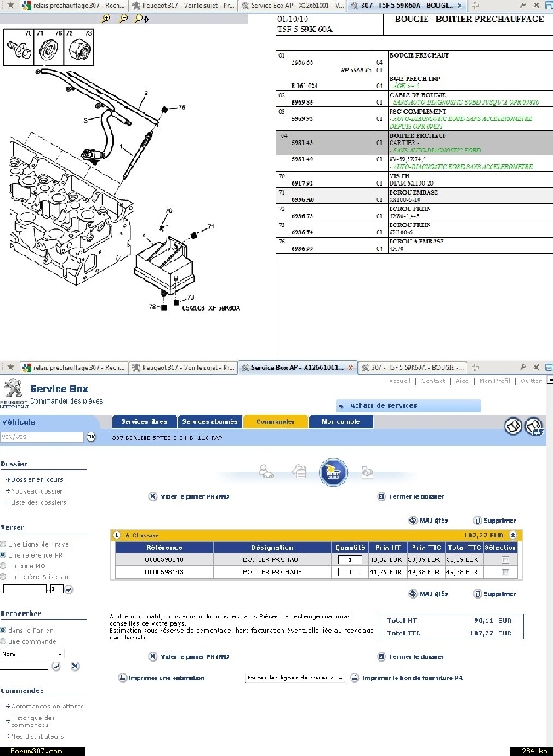
Task: Open the Services abonnés tab
Action: pos(209,421)
